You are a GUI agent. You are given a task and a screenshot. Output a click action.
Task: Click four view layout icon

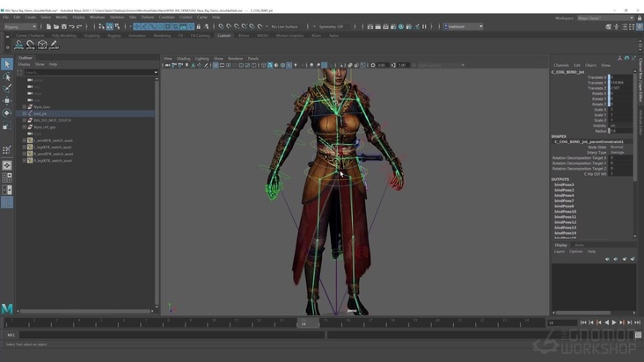point(7,177)
